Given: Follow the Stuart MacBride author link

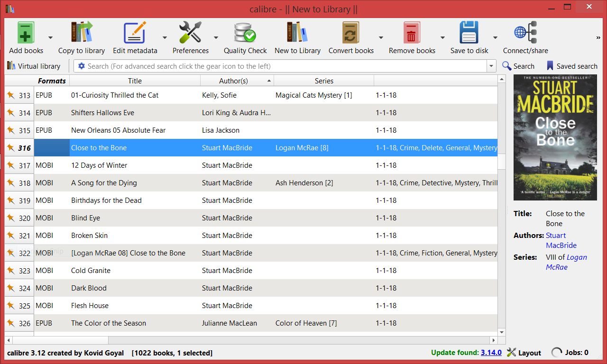Looking at the screenshot, I should 561,240.
